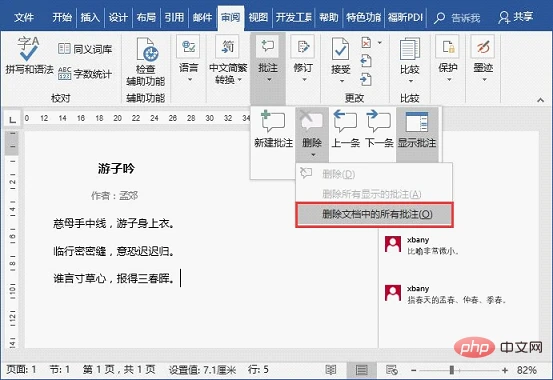Image resolution: width=553 pixels, height=380 pixels.
Task: Click the 第 1 页，共 1 页 status
Action: tap(119, 370)
